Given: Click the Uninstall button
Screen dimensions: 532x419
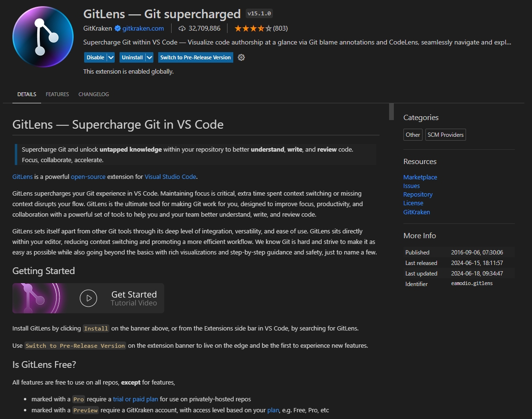Looking at the screenshot, I should [x=132, y=57].
